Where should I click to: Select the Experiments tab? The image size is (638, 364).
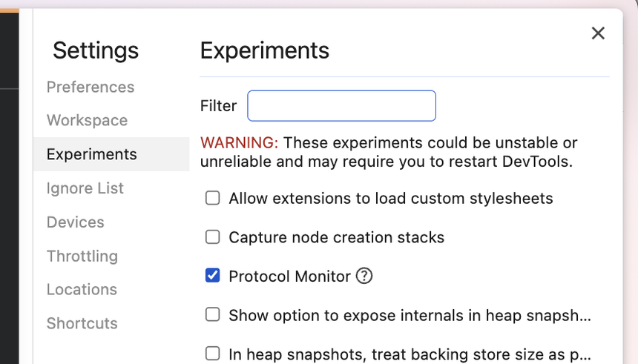[92, 154]
